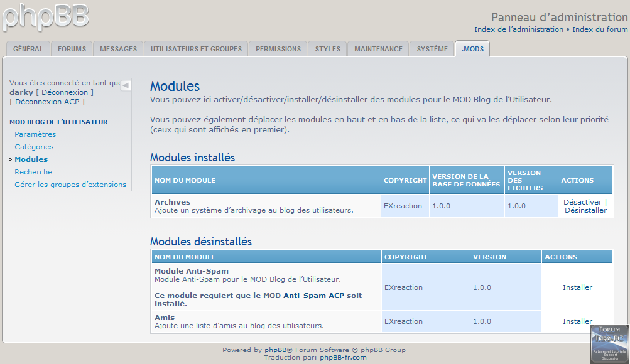Click the Forum Info-PC badge thumbnail

pos(609,343)
